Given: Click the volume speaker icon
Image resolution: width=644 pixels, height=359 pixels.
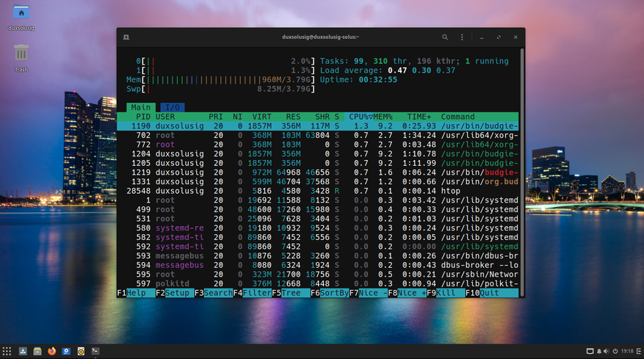Looking at the screenshot, I should 608,351.
